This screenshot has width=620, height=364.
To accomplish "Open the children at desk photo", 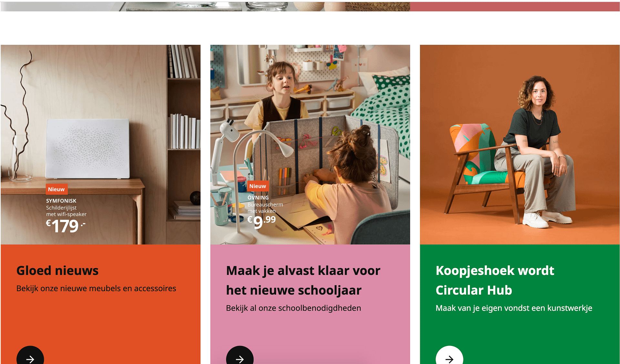I will 310,145.
